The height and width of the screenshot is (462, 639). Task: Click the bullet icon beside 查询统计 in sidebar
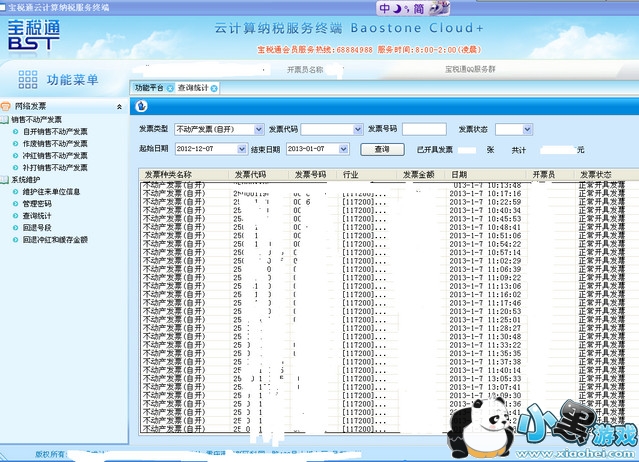point(15,216)
